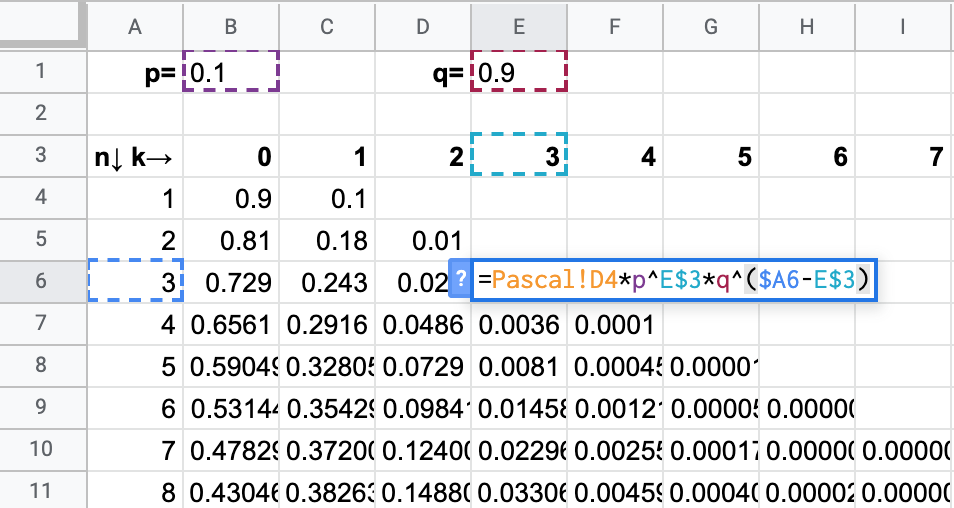Click inside the formula editing box
The image size is (954, 508).
coord(670,280)
